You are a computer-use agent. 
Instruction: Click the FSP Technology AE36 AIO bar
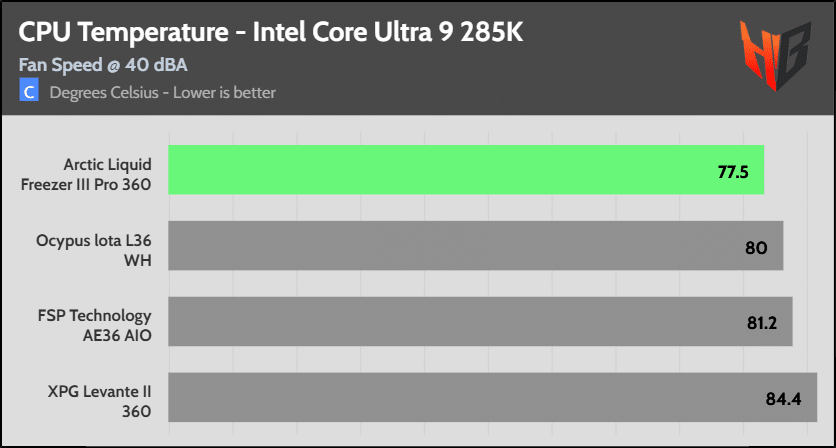480,322
